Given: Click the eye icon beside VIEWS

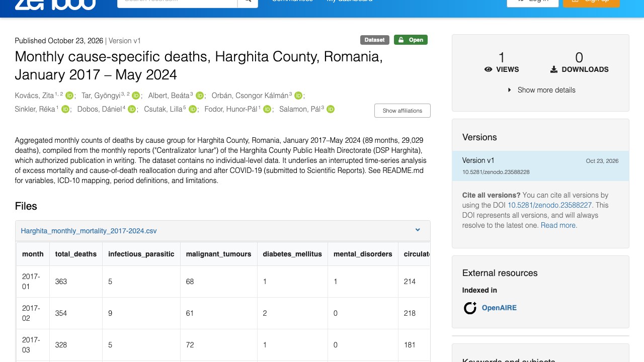Looking at the screenshot, I should [x=488, y=69].
